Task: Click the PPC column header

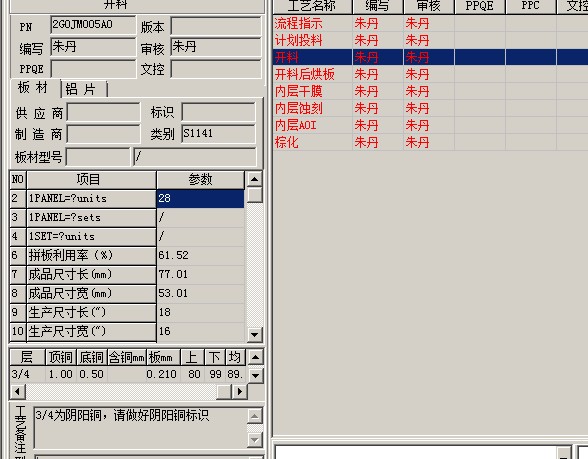Action: tap(531, 6)
